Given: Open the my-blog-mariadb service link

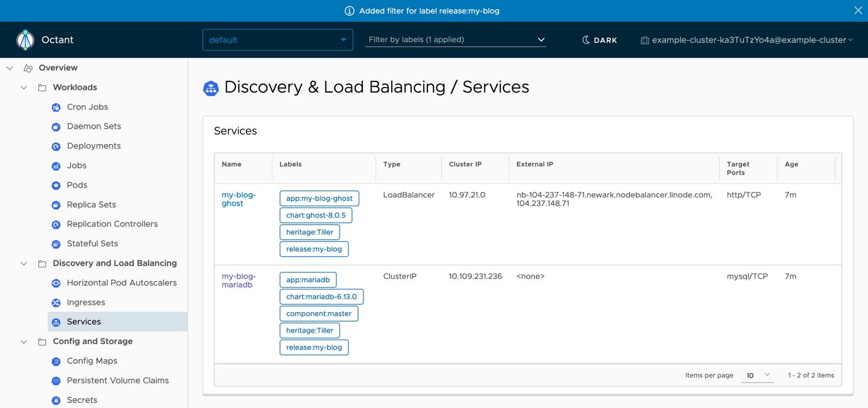Looking at the screenshot, I should (x=238, y=280).
